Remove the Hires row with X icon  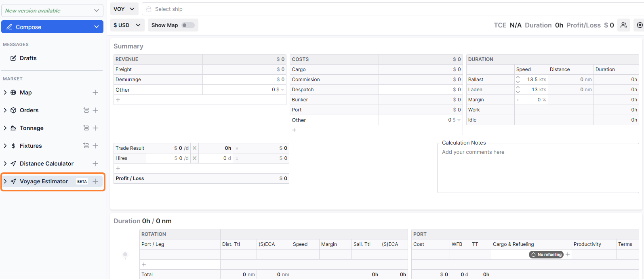tap(194, 158)
